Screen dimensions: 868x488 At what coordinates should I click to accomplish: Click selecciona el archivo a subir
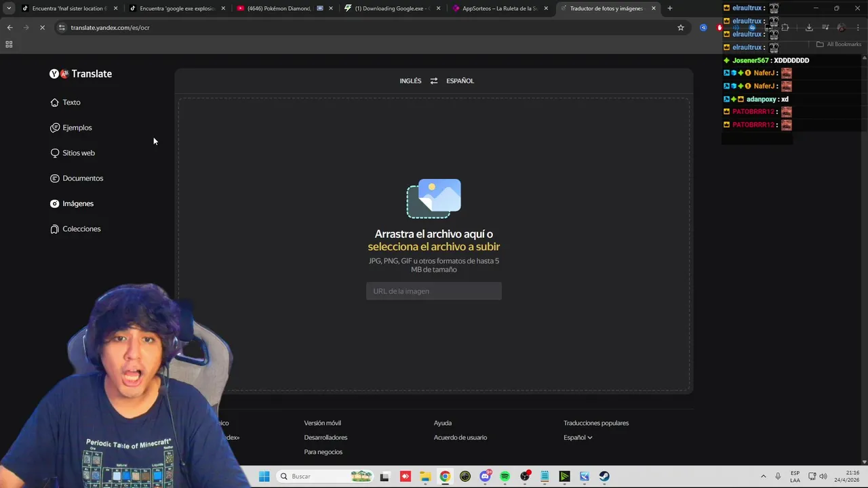[434, 247]
